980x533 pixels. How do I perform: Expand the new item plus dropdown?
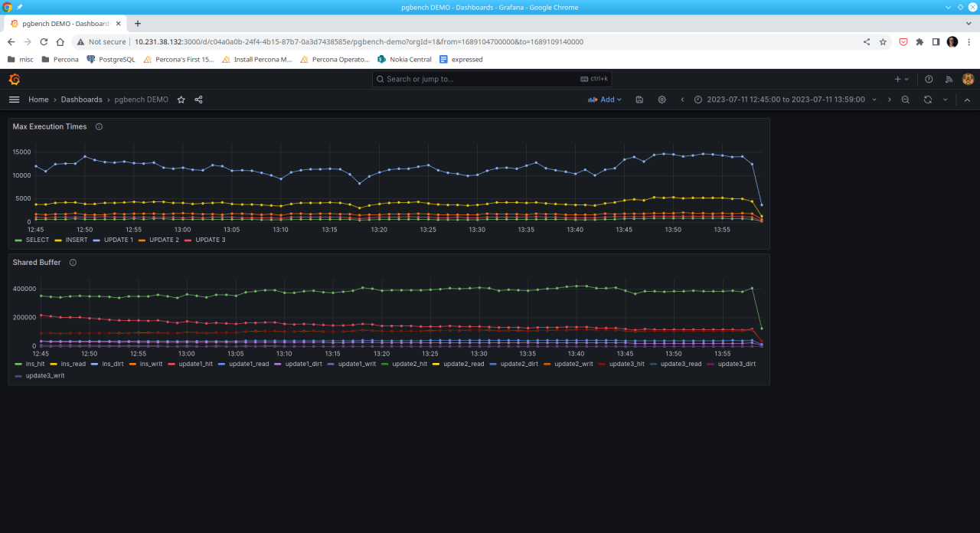(x=902, y=79)
